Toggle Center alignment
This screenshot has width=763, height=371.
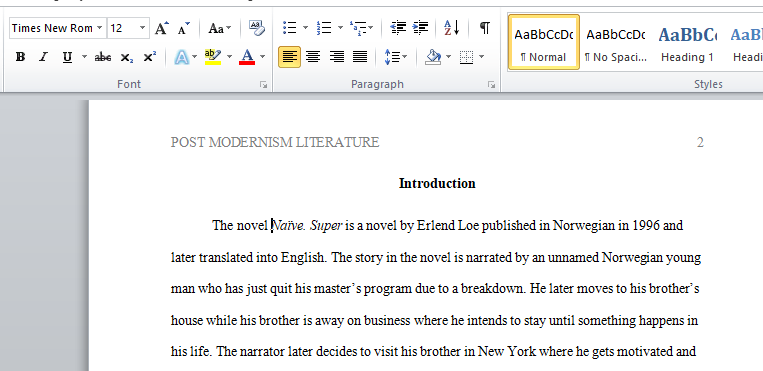click(313, 57)
